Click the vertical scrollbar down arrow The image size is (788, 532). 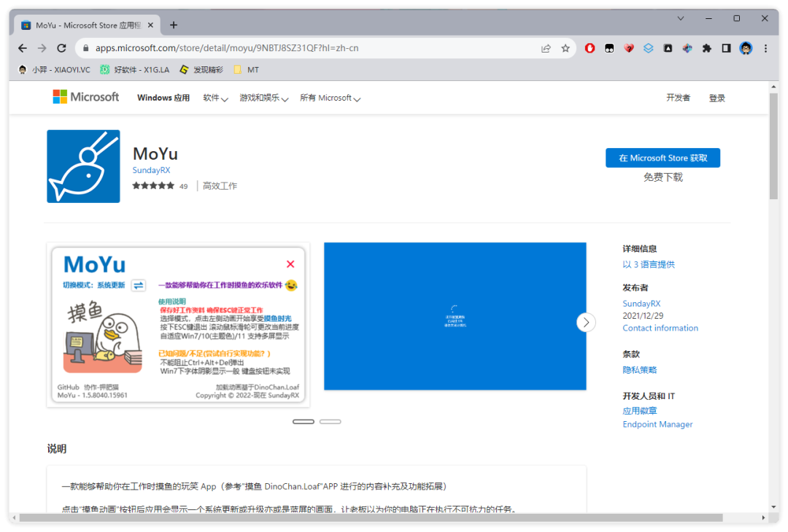(x=773, y=507)
